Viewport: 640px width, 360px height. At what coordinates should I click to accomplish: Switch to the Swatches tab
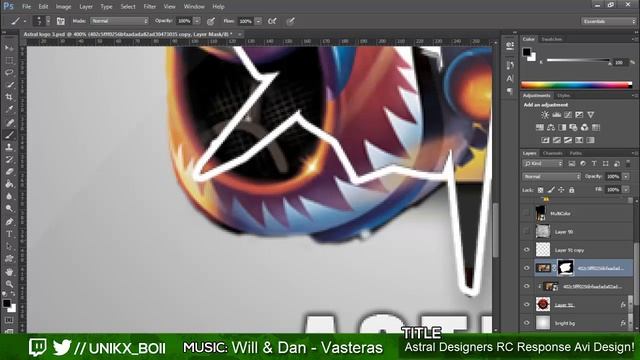tap(551, 39)
